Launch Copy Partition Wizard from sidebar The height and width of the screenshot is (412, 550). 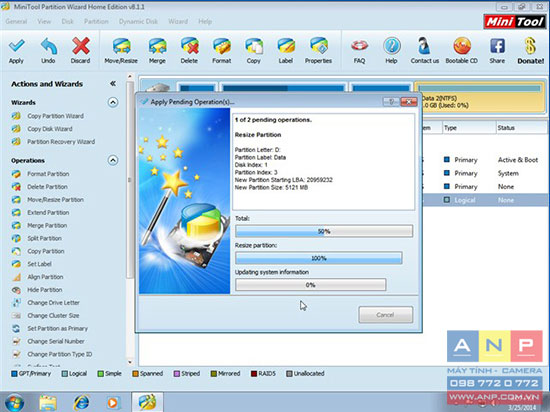click(55, 116)
